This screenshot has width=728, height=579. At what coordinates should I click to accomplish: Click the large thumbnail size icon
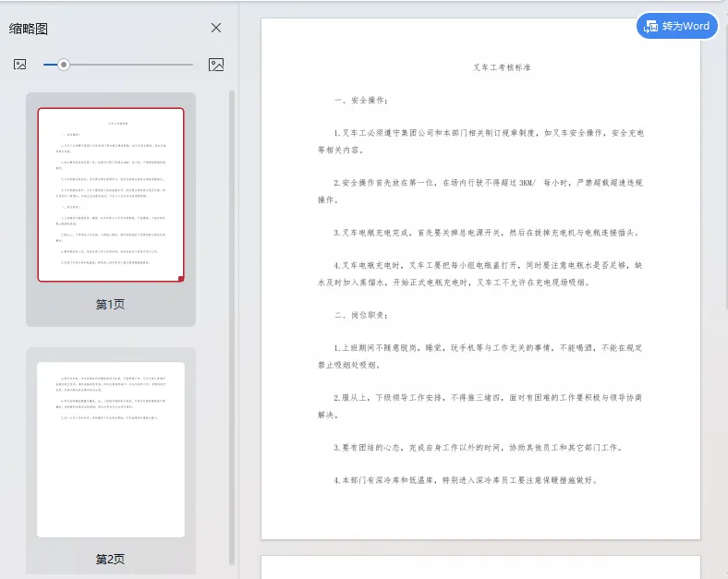tap(216, 65)
